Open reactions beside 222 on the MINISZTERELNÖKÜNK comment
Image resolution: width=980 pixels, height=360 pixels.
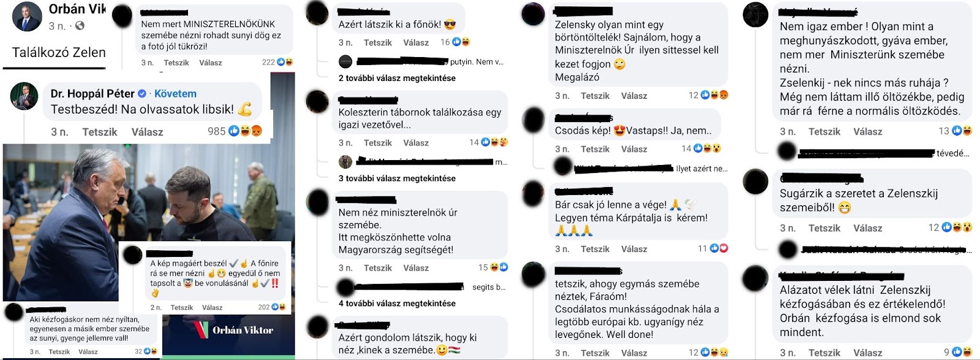point(285,62)
